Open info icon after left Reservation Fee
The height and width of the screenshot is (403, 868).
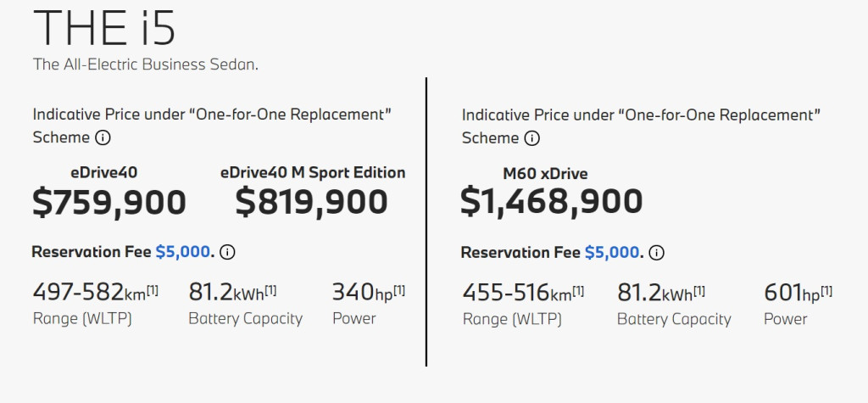tap(227, 252)
